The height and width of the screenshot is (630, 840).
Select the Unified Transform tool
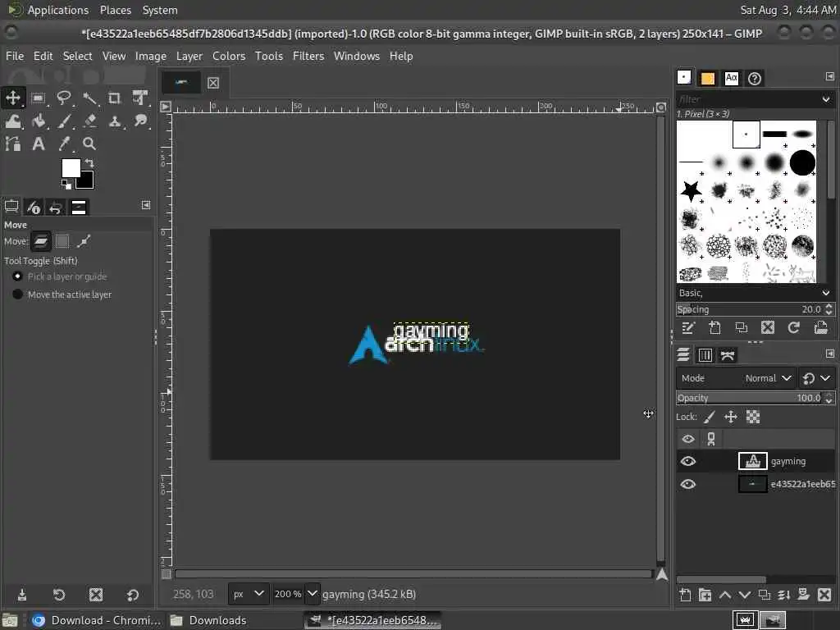coord(140,98)
